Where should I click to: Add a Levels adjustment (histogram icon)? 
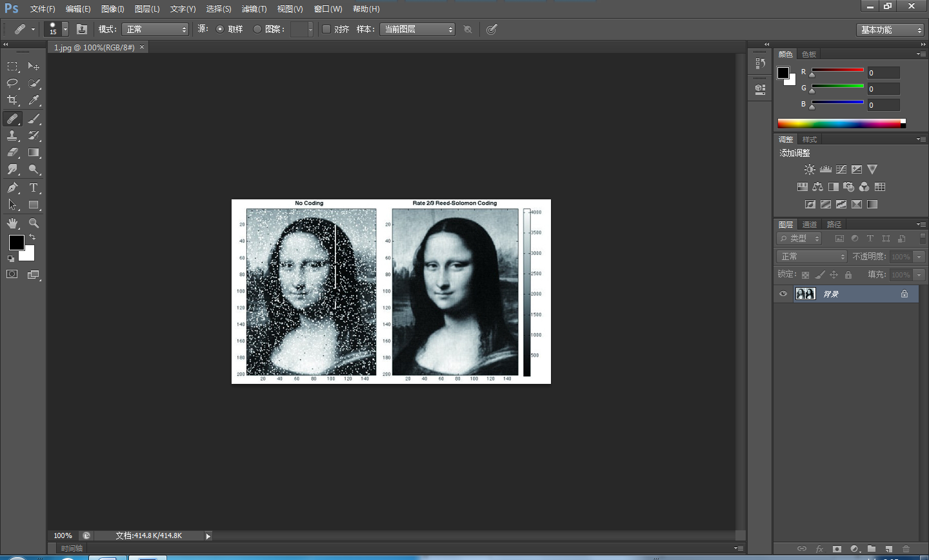pos(826,169)
